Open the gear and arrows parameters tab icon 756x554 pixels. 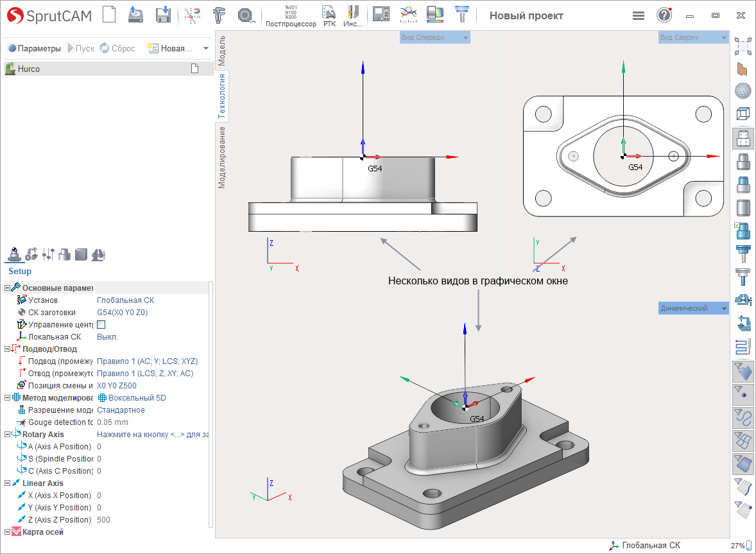point(32,254)
